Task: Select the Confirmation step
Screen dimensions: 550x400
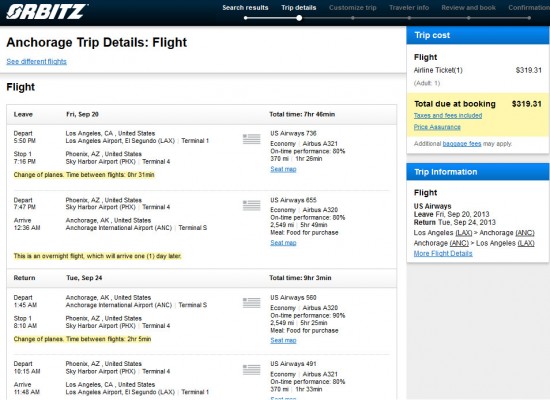Action: pyautogui.click(x=529, y=8)
